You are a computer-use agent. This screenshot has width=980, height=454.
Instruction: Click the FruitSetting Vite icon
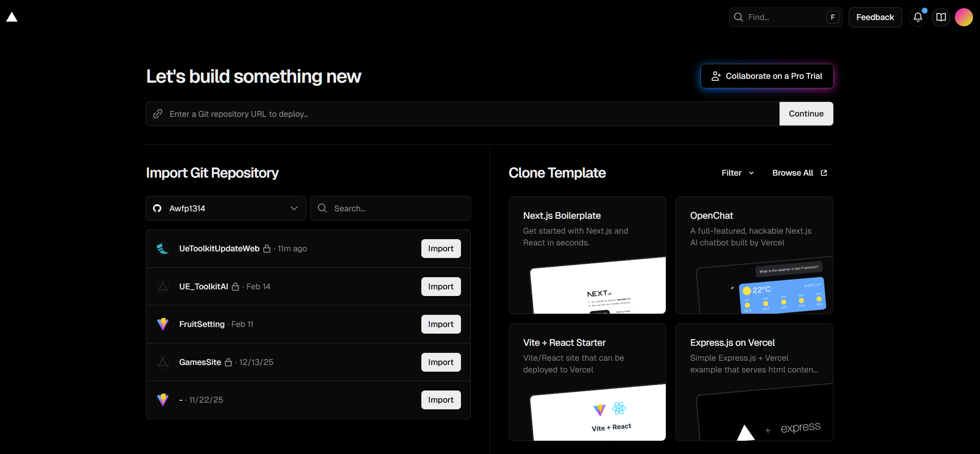[163, 324]
